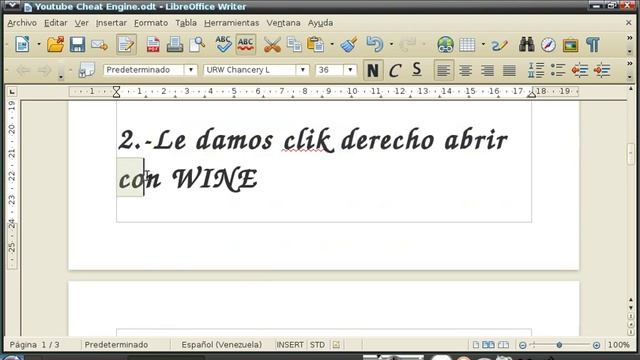Run Spelling and Grammar check icon
640x360 pixels.
pyautogui.click(x=223, y=44)
